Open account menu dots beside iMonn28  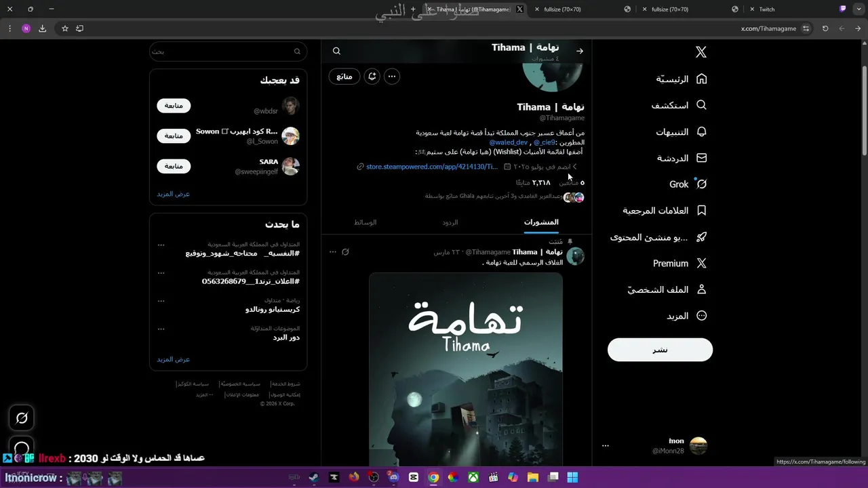click(606, 446)
